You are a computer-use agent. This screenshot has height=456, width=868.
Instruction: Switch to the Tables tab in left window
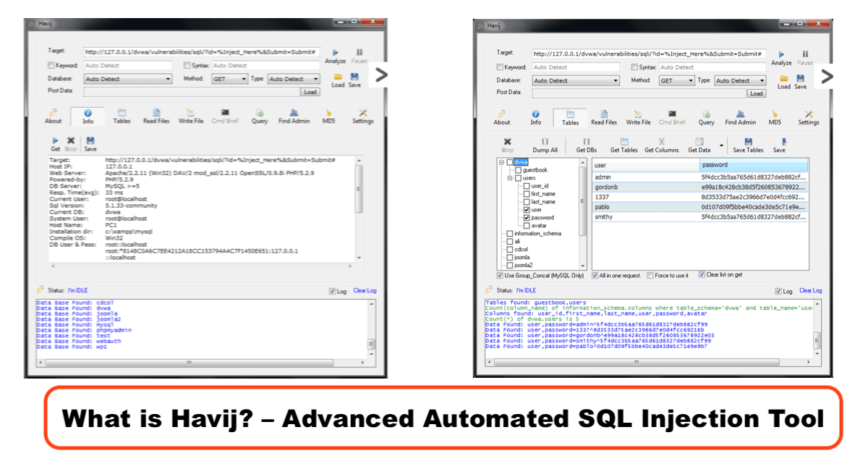122,117
